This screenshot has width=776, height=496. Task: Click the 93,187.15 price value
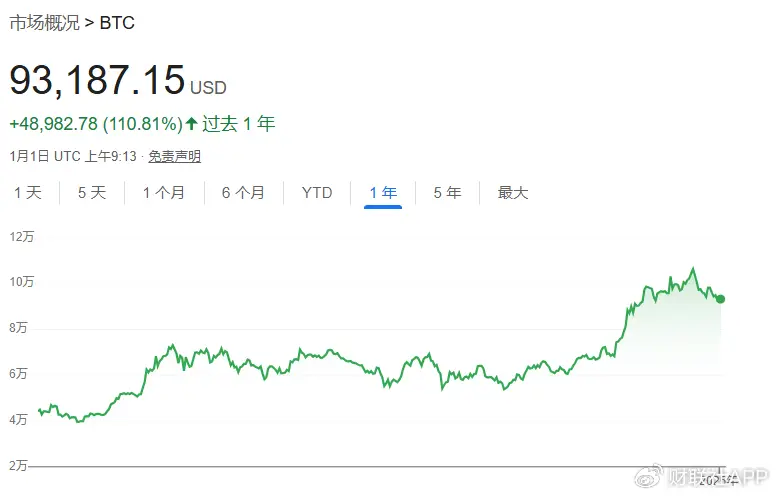pyautogui.click(x=97, y=80)
